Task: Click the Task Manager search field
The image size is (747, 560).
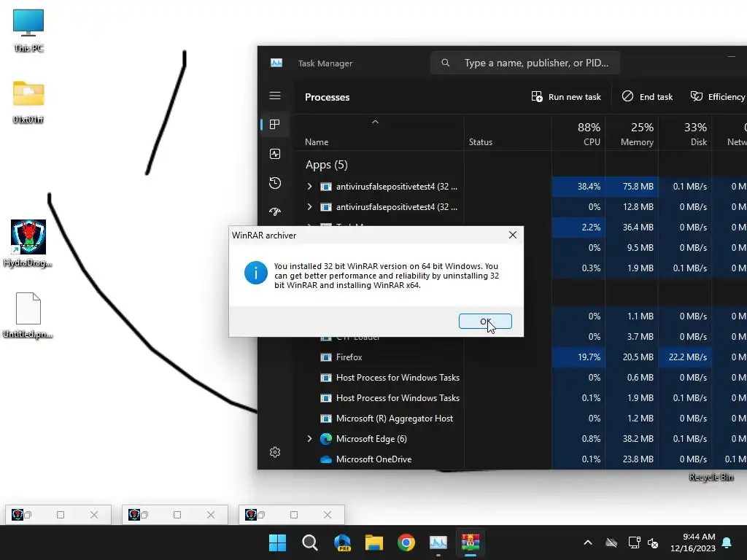Action: pyautogui.click(x=525, y=63)
